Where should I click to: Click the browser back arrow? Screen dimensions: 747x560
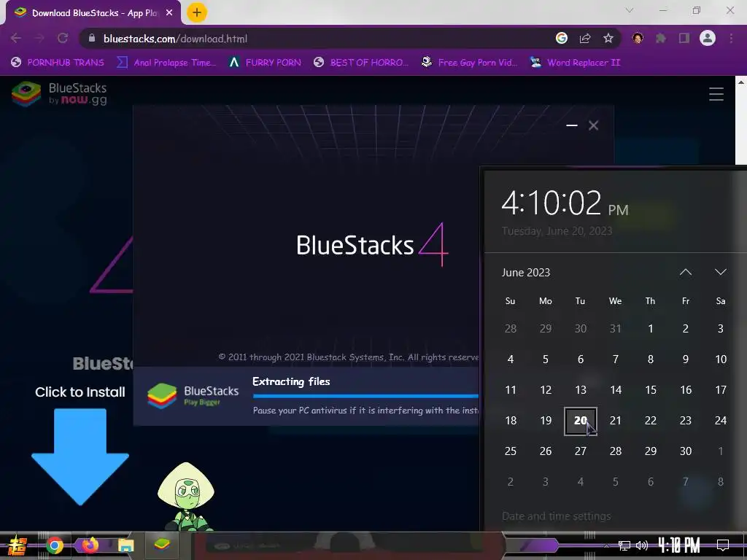(16, 38)
